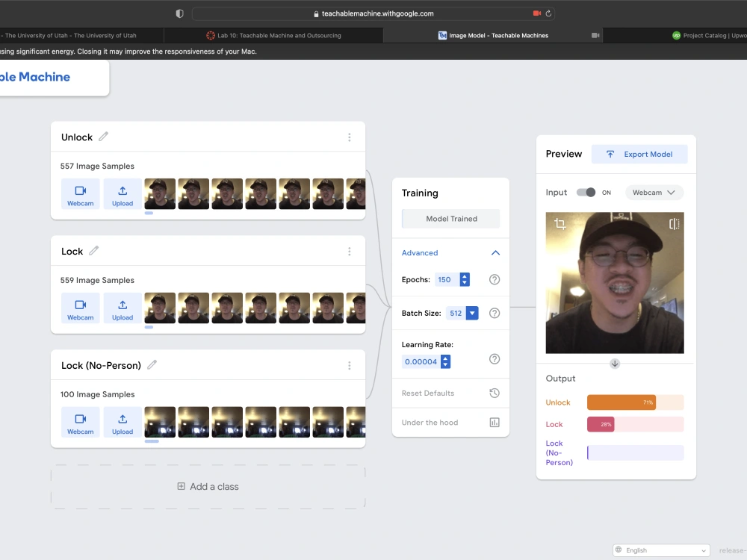
Task: Click the Learning Rate value field
Action: pos(421,361)
